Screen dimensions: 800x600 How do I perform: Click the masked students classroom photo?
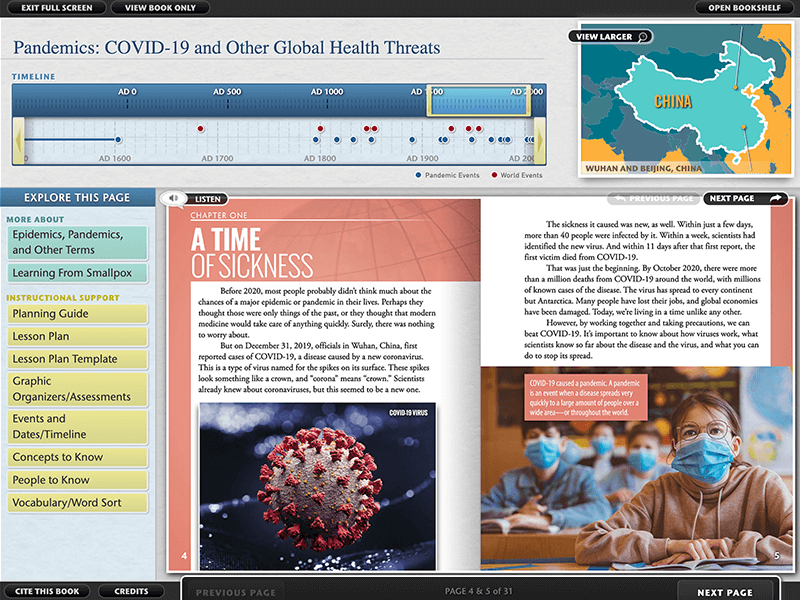(637, 468)
